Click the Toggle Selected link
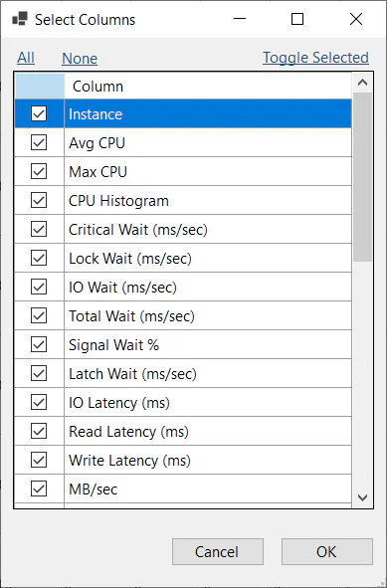 [315, 58]
